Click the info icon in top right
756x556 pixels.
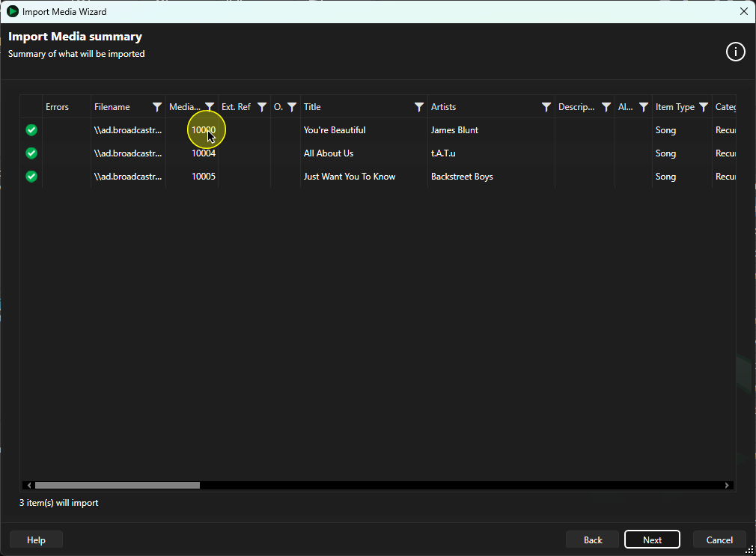pos(735,52)
